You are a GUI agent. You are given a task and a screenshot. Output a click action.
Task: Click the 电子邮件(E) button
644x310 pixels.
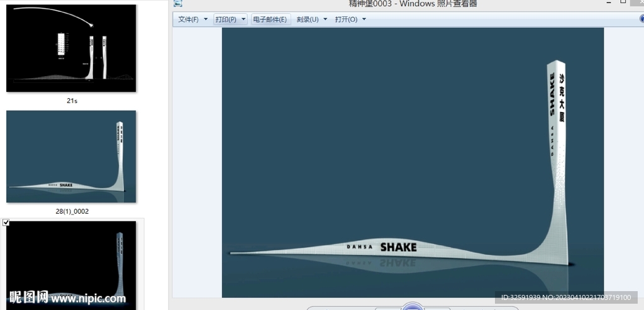[x=270, y=19]
